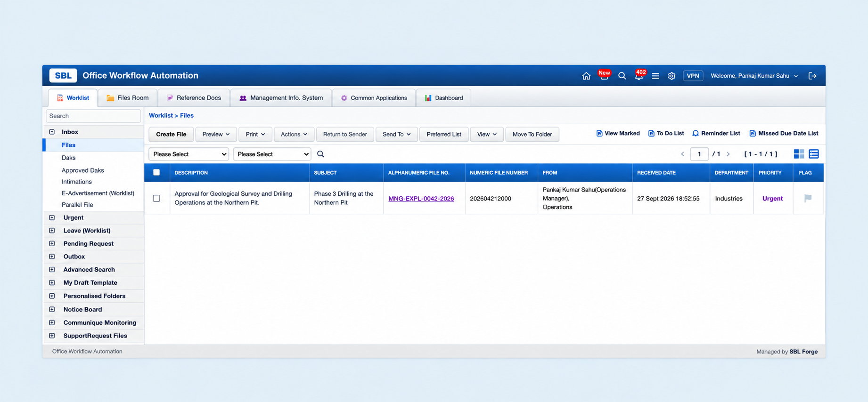Go to next page arrow
Screen dimensions: 868x402
tap(728, 154)
